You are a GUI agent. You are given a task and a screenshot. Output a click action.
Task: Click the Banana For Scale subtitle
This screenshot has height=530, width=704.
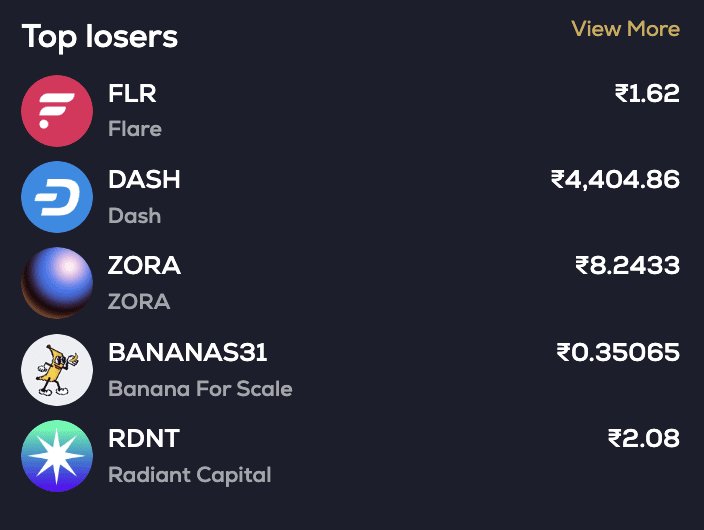200,388
